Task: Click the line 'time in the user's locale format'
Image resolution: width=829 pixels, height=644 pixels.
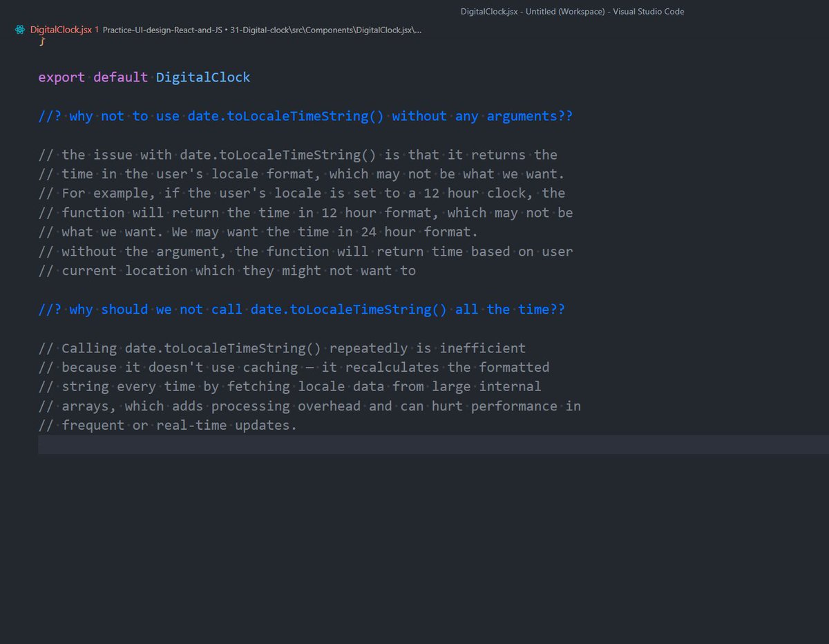Action: (x=302, y=174)
